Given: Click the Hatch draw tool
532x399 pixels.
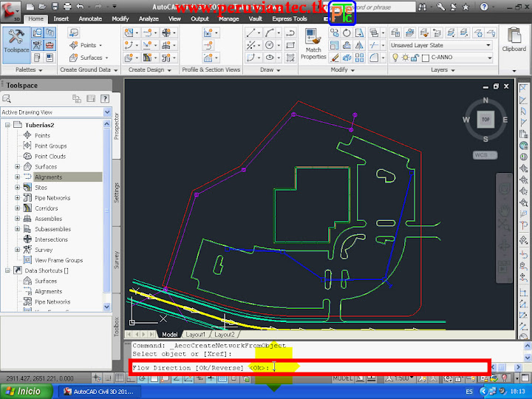Looking at the screenshot, I should (290, 58).
